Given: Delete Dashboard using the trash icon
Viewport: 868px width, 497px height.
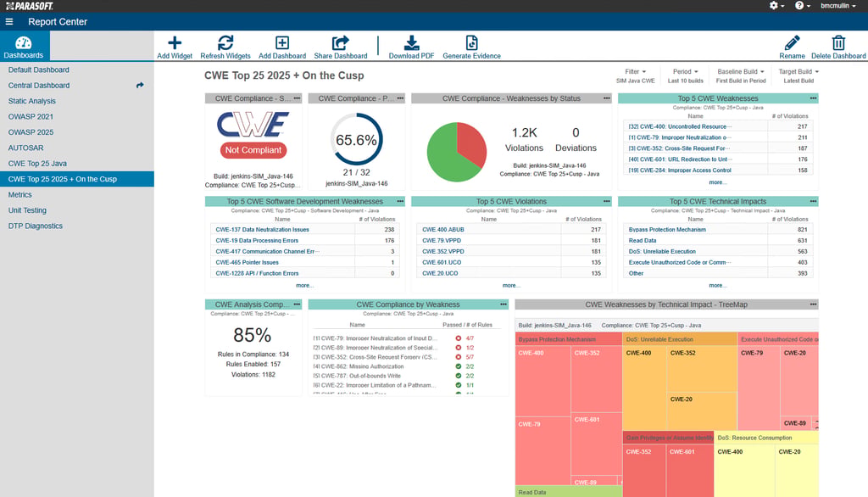Looking at the screenshot, I should tap(838, 42).
